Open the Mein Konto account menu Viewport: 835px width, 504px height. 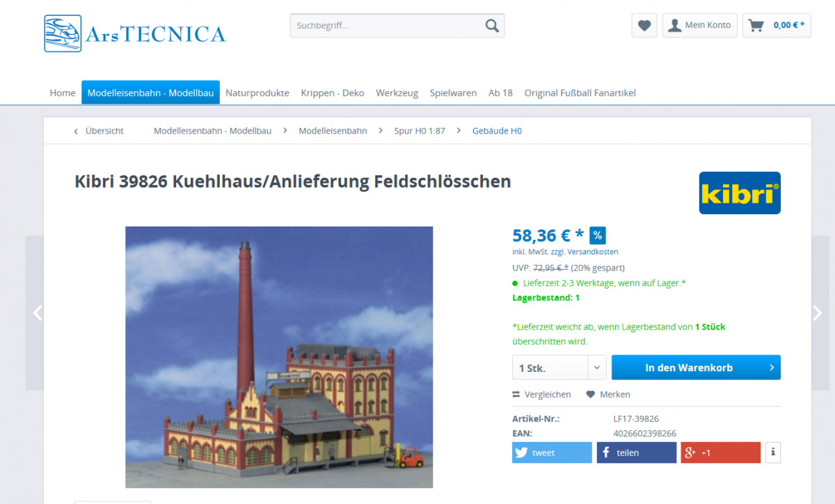700,26
